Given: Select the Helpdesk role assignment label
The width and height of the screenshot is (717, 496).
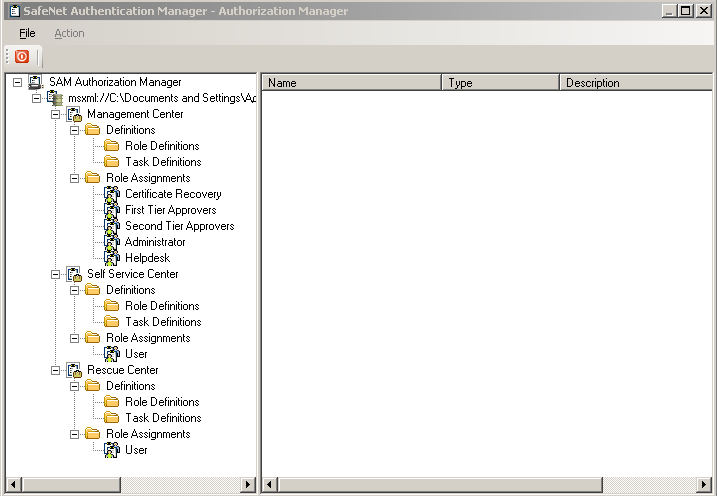Looking at the screenshot, I should click(x=148, y=258).
